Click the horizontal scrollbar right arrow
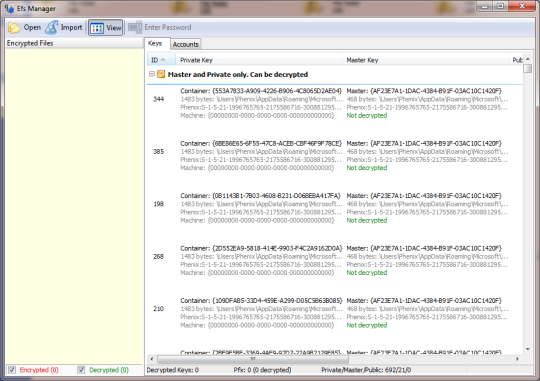 tap(517, 359)
